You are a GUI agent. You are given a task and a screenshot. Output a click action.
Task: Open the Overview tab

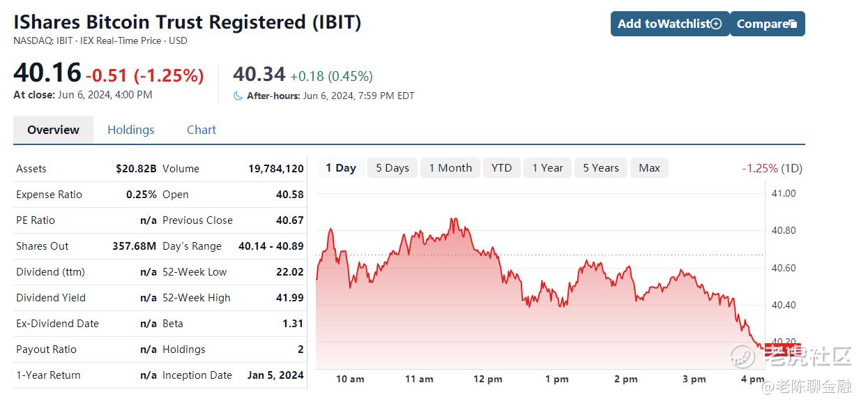[x=53, y=130]
